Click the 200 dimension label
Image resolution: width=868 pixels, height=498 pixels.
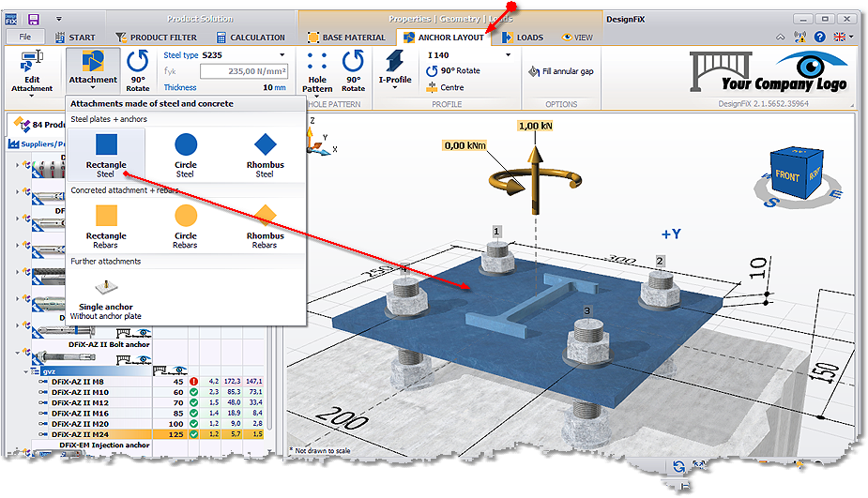[343, 419]
